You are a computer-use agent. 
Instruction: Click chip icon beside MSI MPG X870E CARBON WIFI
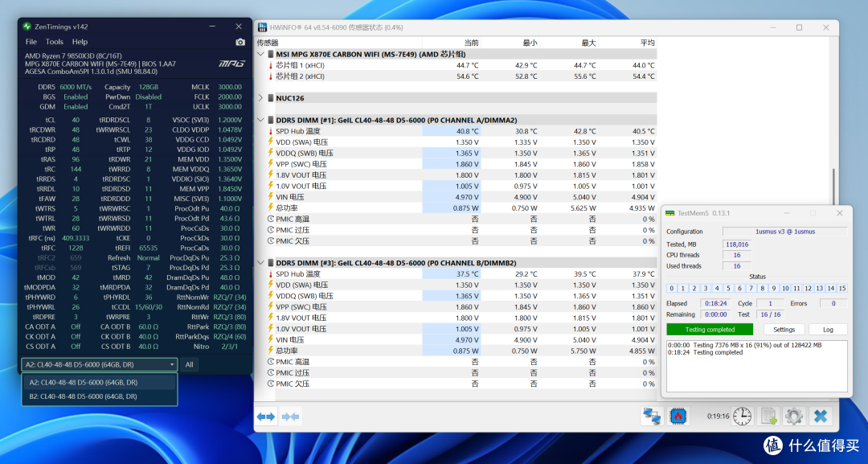[x=271, y=54]
